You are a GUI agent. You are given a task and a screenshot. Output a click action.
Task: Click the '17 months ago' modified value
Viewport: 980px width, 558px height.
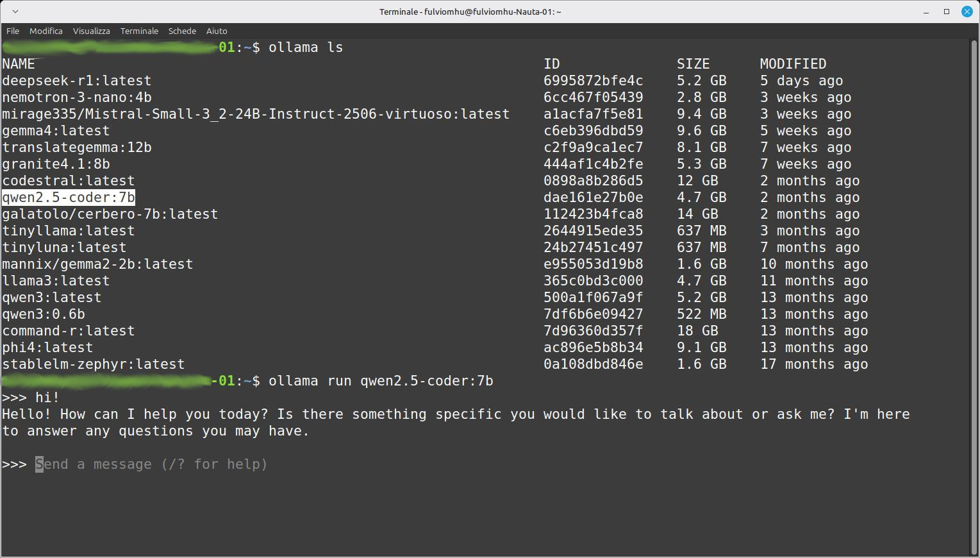click(x=814, y=364)
